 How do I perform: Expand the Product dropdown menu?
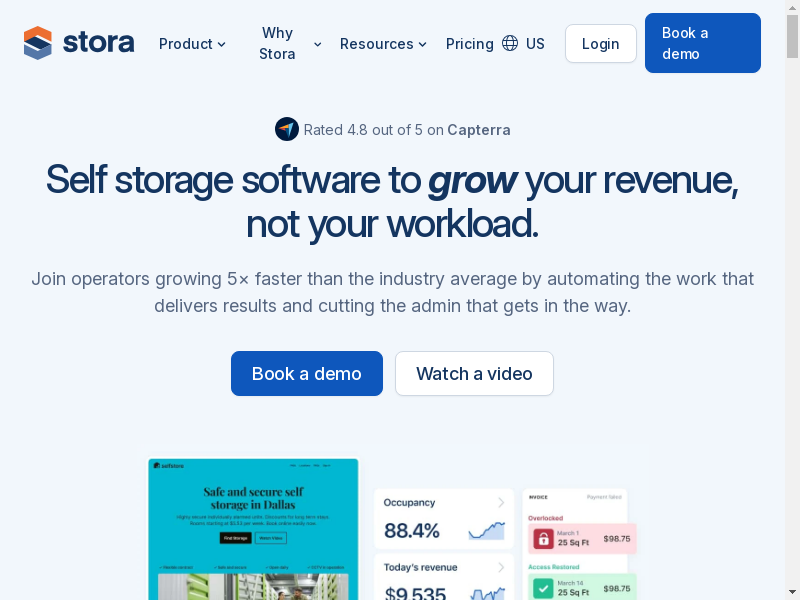[x=192, y=44]
